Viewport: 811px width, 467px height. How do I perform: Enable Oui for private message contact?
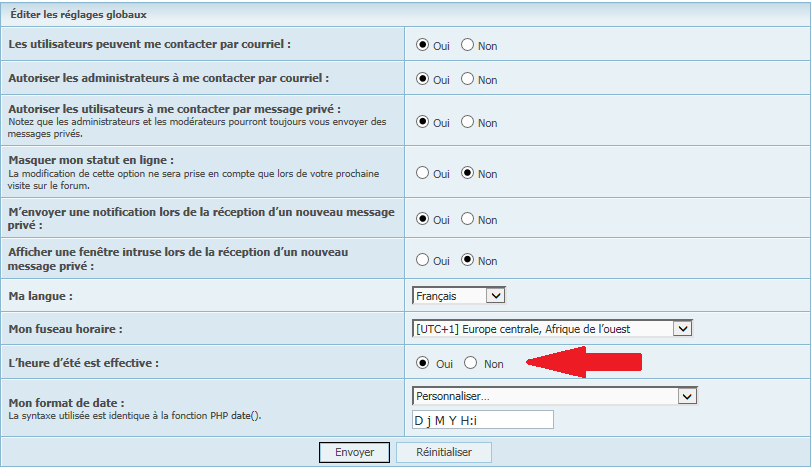422,122
